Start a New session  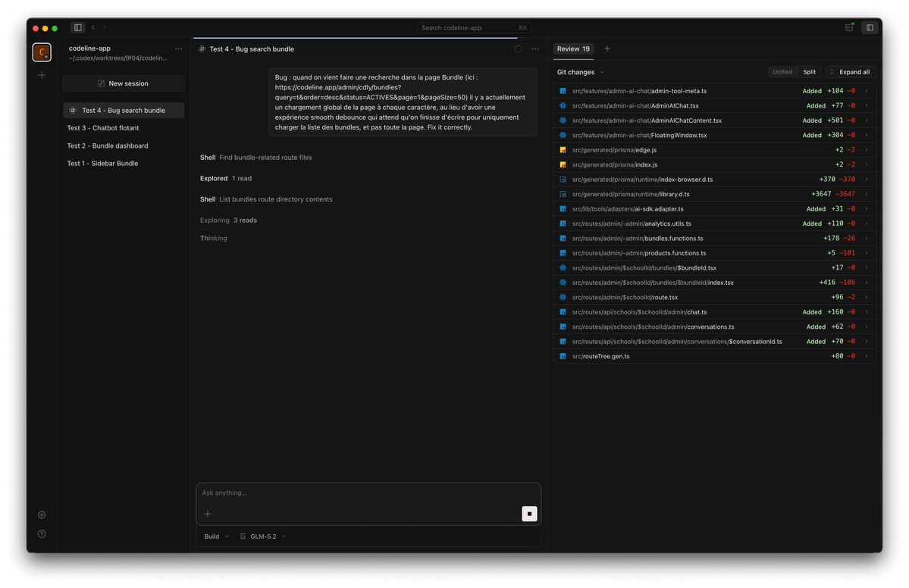124,83
